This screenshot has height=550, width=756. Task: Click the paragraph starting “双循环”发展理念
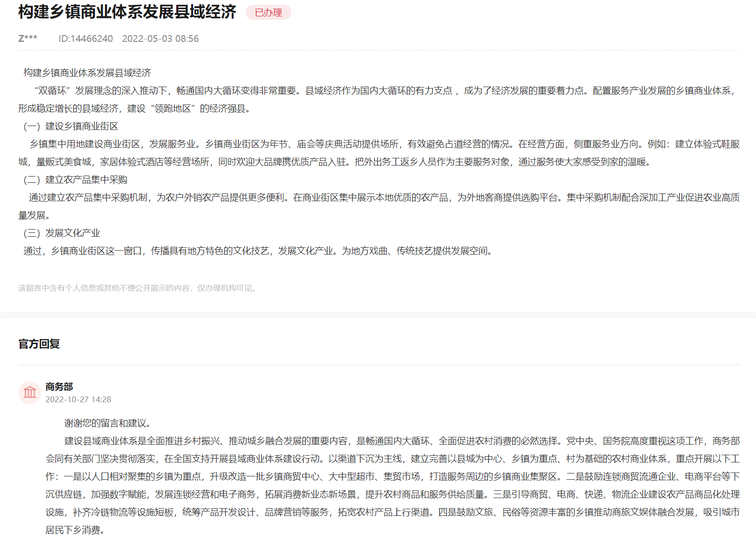pyautogui.click(x=379, y=100)
